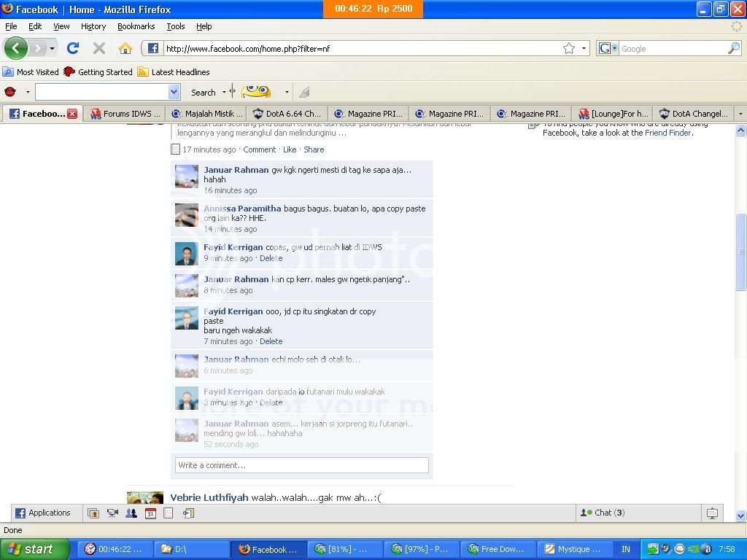747x560 pixels.
Task: Go to the Firefox home page
Action: pos(125,48)
